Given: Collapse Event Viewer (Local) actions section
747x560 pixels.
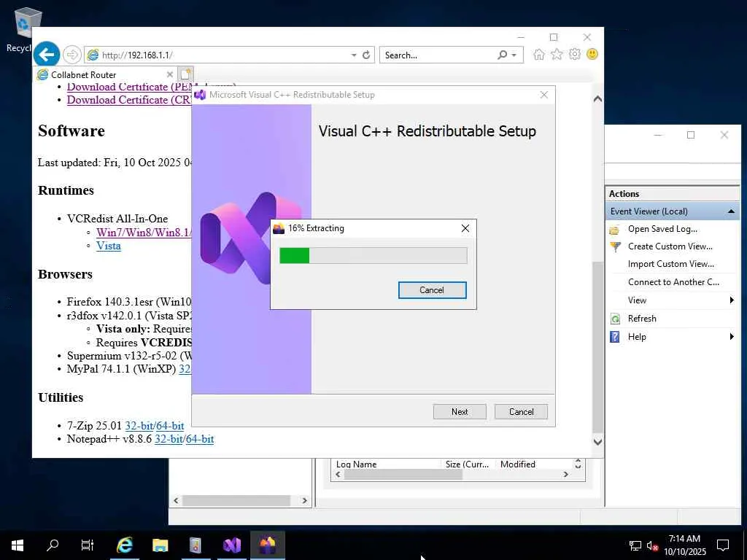Looking at the screenshot, I should coord(731,211).
